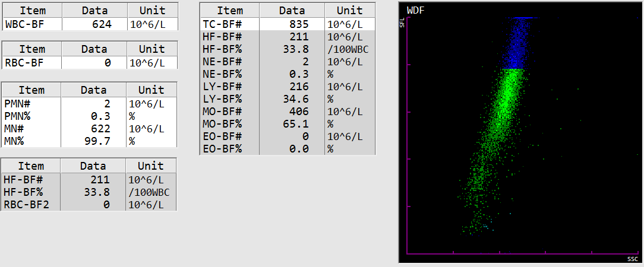Select HF-BF% in the table containing TC-BF#
This screenshot has height=267, width=644.
222,50
